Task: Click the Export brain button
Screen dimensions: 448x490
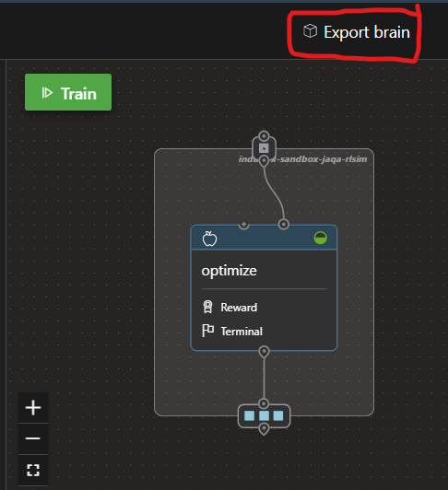Action: click(x=357, y=32)
